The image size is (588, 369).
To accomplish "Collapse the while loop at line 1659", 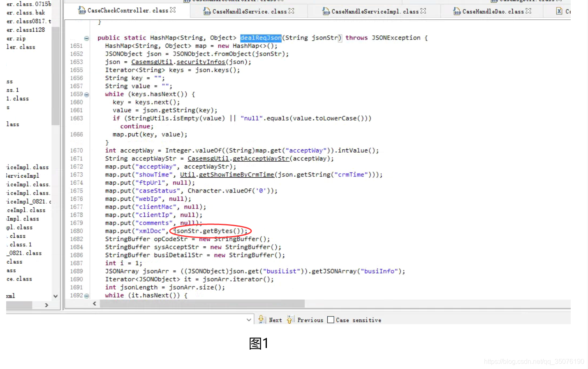I will (x=86, y=94).
